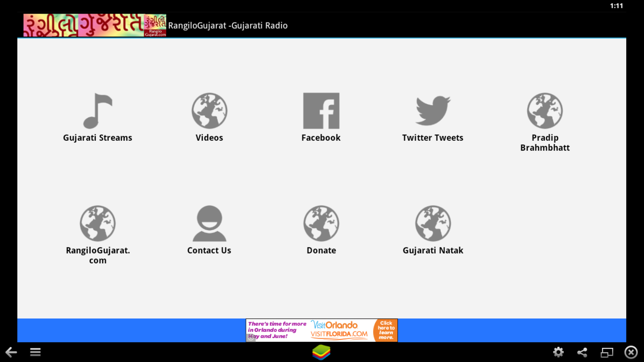644x362 pixels.
Task: Go back with the arrow icon
Action: coord(11,352)
